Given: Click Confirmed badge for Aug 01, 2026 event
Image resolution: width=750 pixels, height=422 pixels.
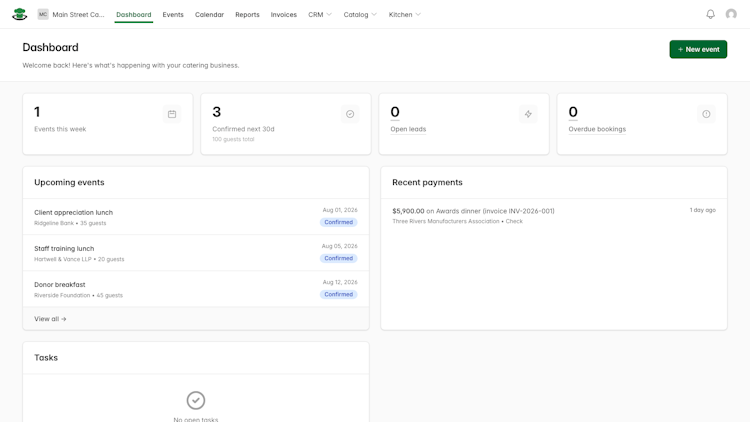Looking at the screenshot, I should (x=338, y=222).
